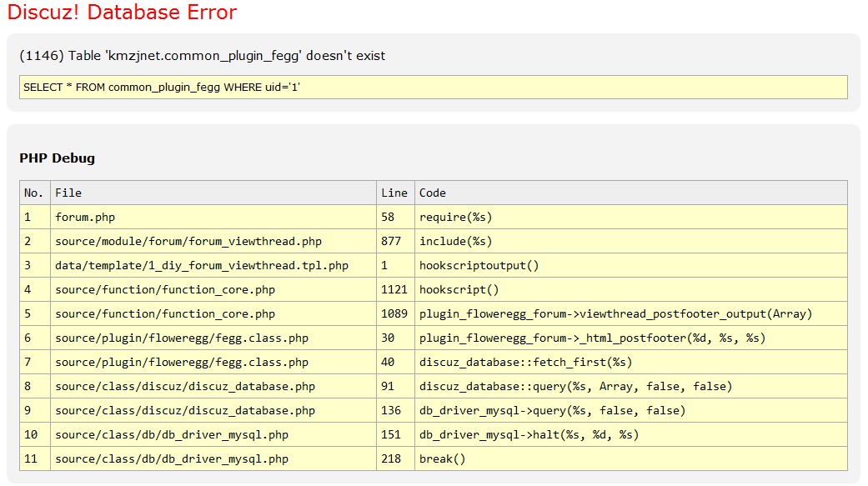The image size is (868, 486).
Task: Select the fegg.class.php cell in row 6
Action: point(213,338)
